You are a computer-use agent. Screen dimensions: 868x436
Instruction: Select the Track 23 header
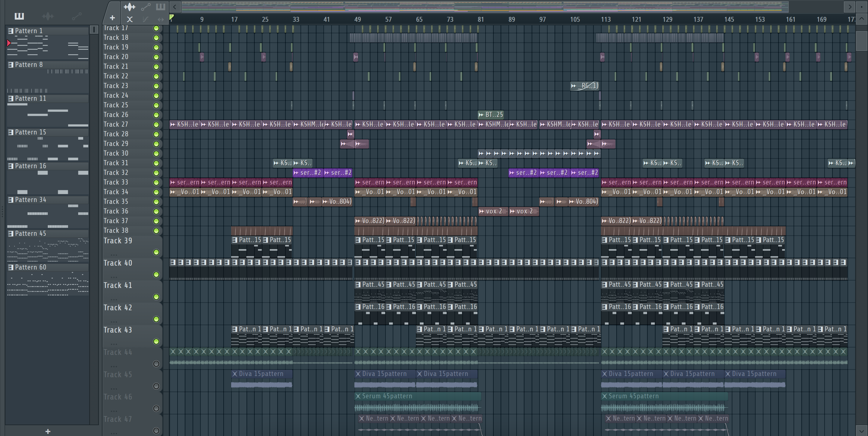pos(132,86)
